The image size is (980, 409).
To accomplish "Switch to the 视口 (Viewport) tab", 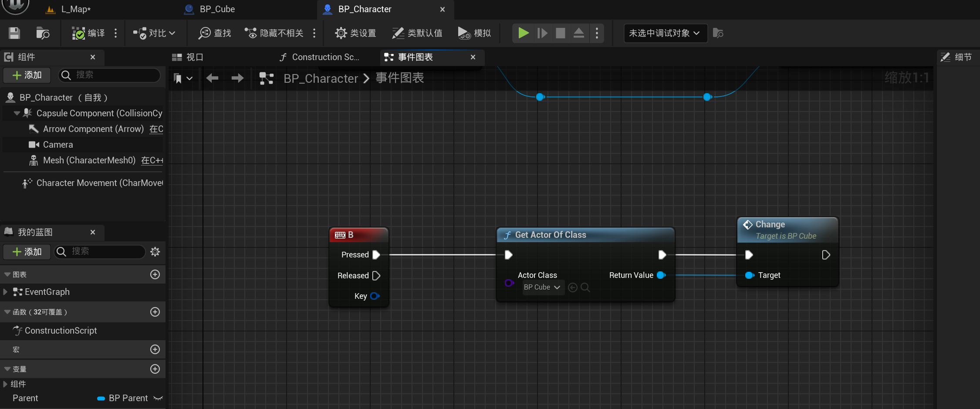I will coord(193,57).
